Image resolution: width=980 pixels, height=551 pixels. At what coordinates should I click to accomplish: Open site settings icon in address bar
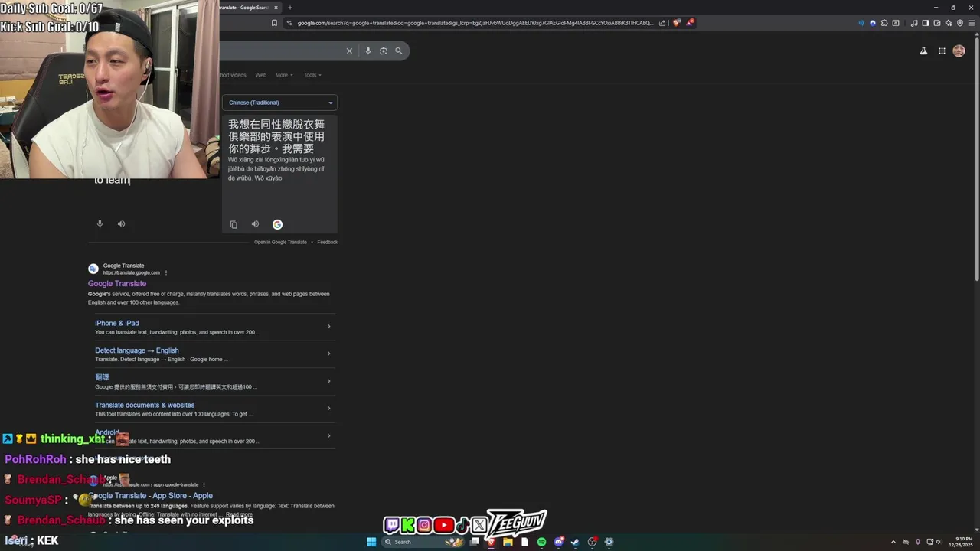[289, 23]
